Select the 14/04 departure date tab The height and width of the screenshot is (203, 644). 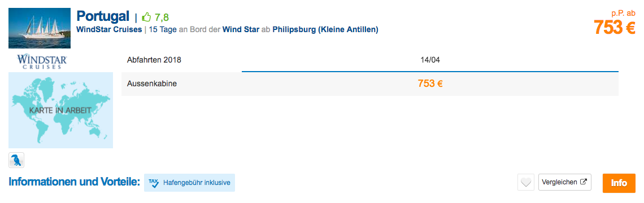click(430, 60)
